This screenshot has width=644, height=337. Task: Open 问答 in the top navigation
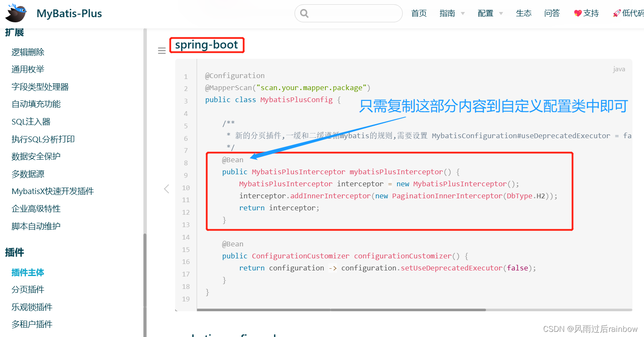pos(552,13)
